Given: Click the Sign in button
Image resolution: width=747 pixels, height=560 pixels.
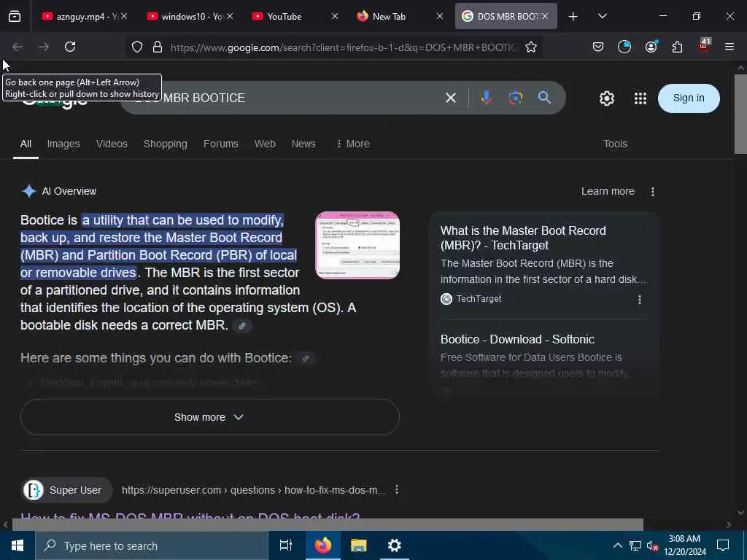Looking at the screenshot, I should (689, 98).
